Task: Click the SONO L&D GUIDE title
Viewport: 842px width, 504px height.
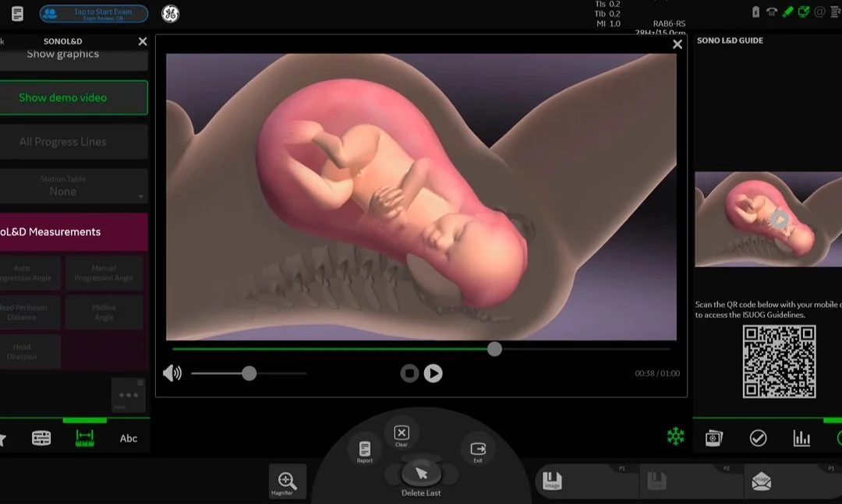Action: pyautogui.click(x=730, y=41)
